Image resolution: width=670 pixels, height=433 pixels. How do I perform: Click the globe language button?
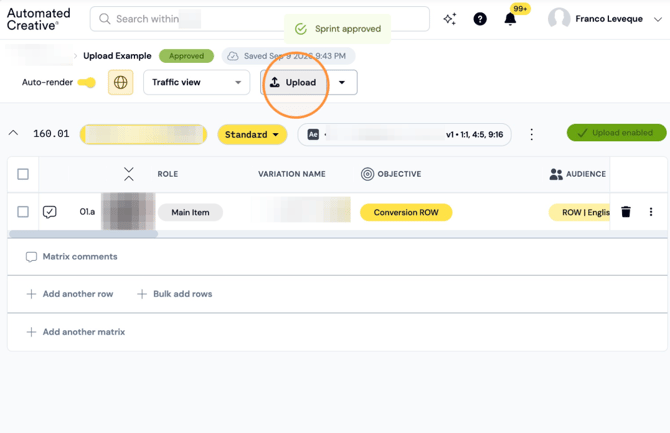click(120, 82)
